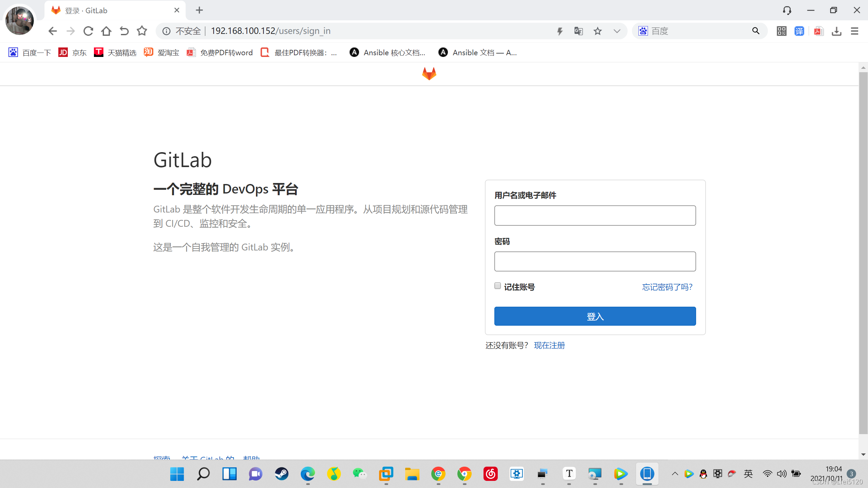The height and width of the screenshot is (488, 868).
Task: Click the browser back arrow
Action: click(53, 31)
